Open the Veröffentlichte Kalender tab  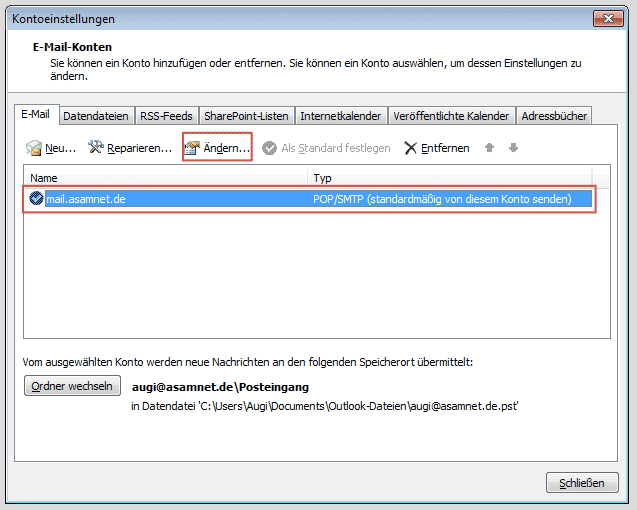point(451,116)
